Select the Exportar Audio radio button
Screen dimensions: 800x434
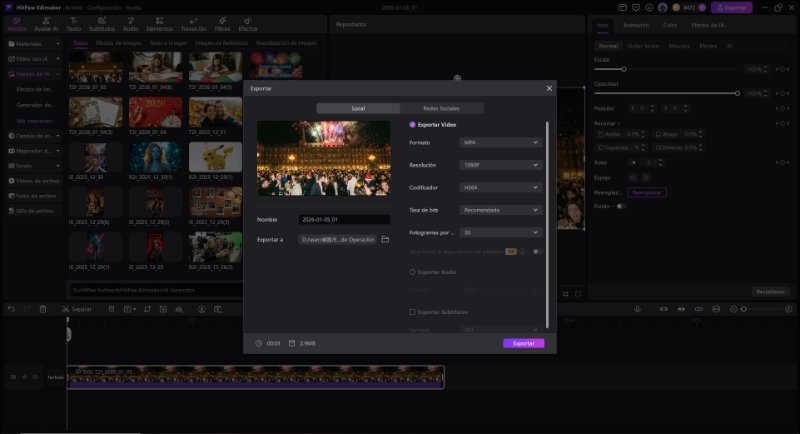(x=413, y=271)
